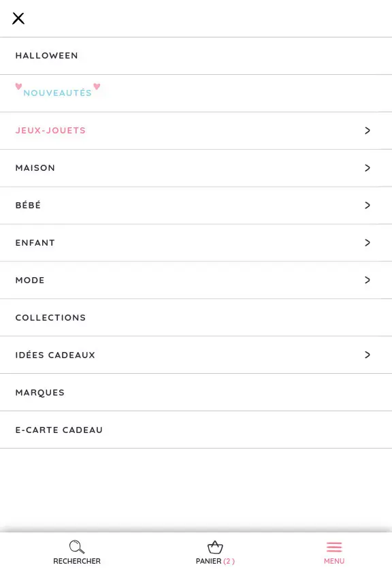Click the heart icon next to NOUVEAUTÉS
Viewport: 392px width, 576px height.
point(19,87)
